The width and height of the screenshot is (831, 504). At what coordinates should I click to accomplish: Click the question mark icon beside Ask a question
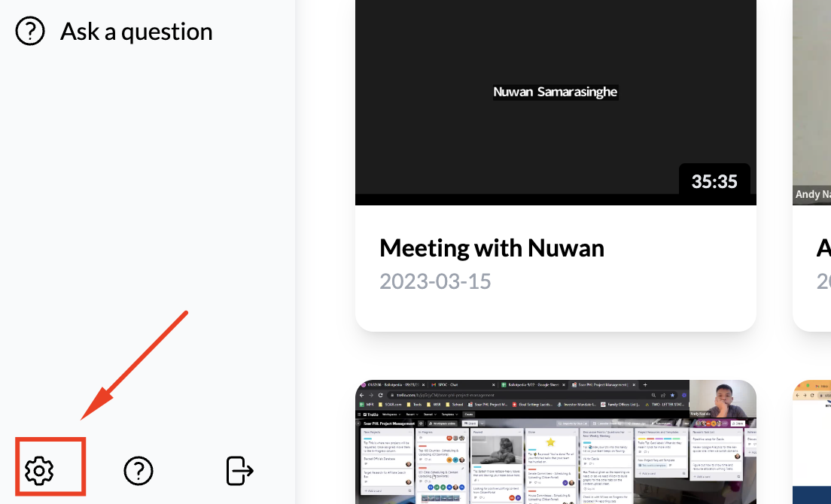click(x=29, y=32)
